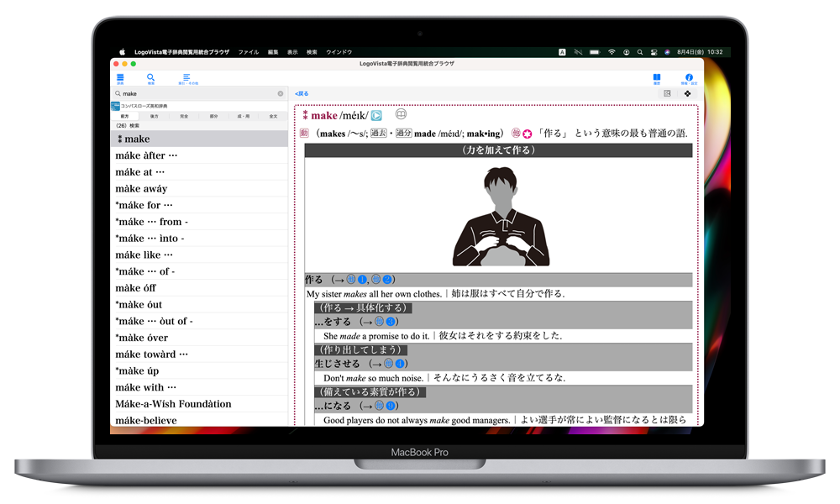Select the 部分 partial match tab

tap(213, 116)
